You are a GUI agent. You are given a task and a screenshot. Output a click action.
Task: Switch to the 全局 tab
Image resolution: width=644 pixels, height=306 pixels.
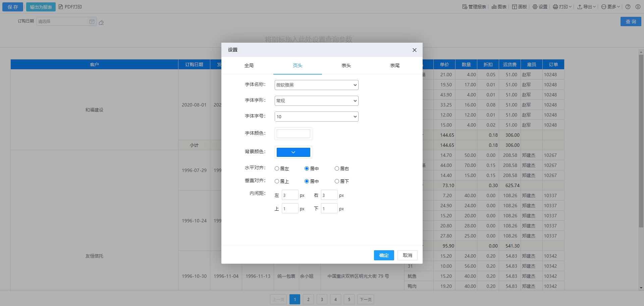(249, 65)
